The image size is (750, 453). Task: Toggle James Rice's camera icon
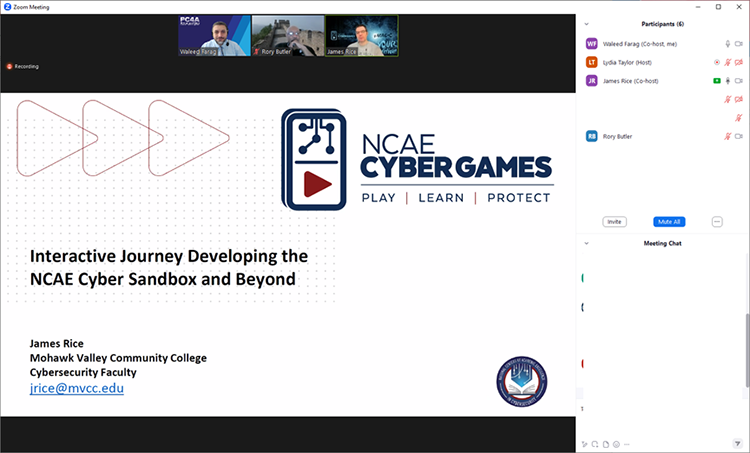pos(739,81)
